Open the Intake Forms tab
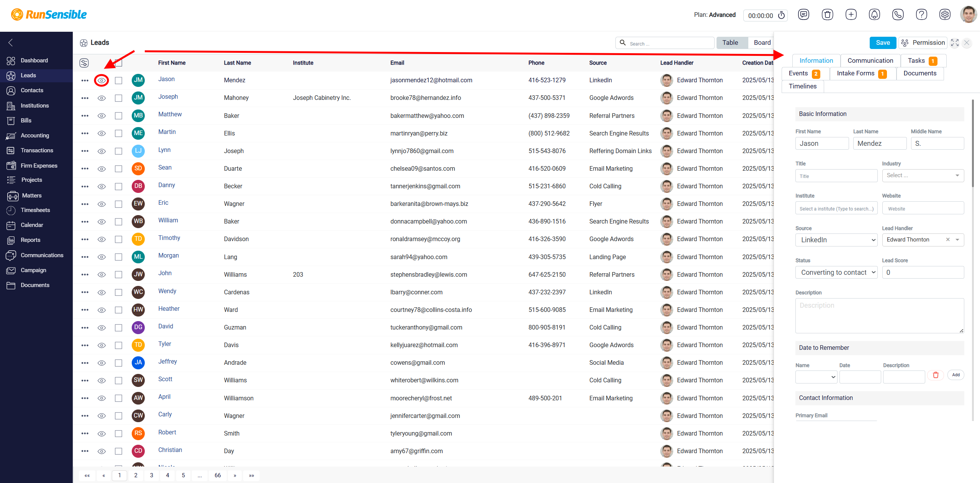This screenshot has width=980, height=483. point(862,73)
